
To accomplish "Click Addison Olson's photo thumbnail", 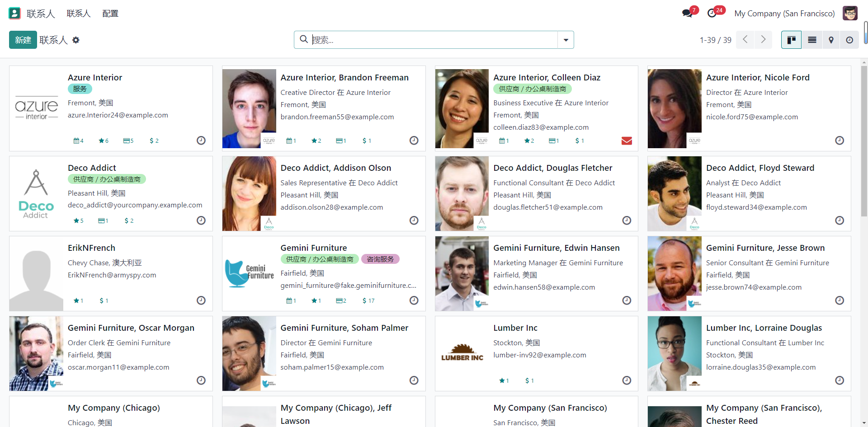I will click(x=249, y=194).
